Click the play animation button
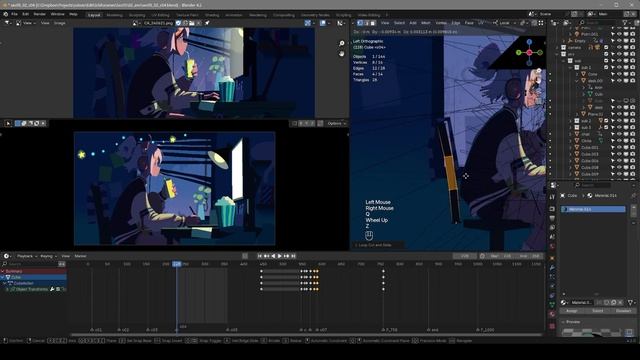This screenshot has width=640, height=360. (x=280, y=256)
